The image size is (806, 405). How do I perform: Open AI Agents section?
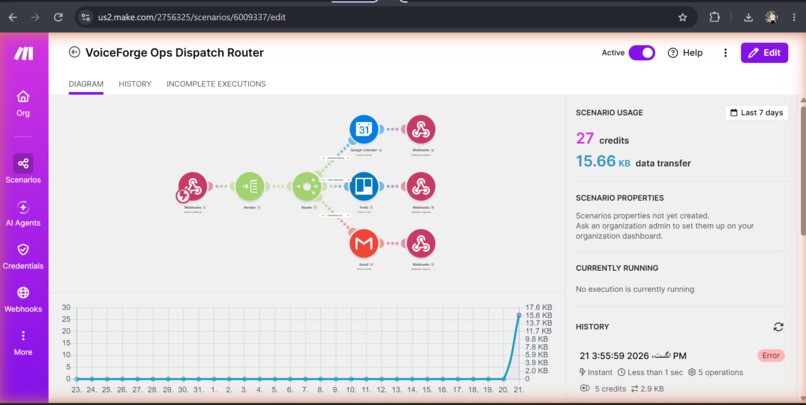point(23,214)
